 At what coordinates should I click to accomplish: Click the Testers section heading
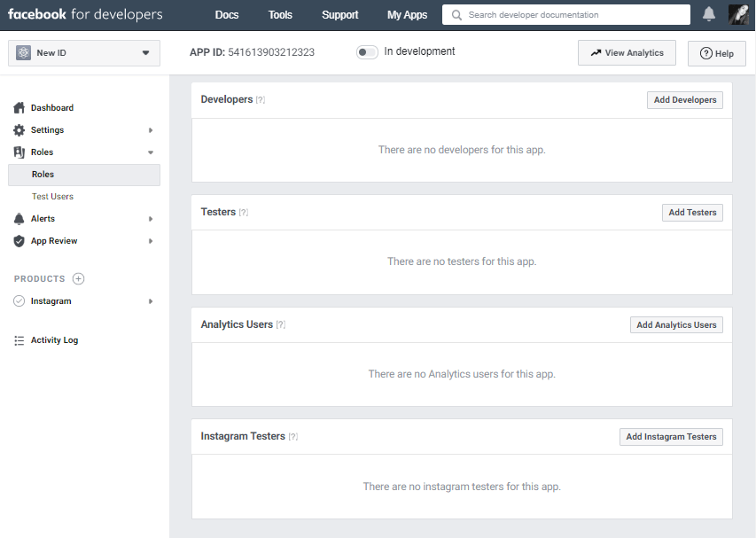click(x=218, y=212)
